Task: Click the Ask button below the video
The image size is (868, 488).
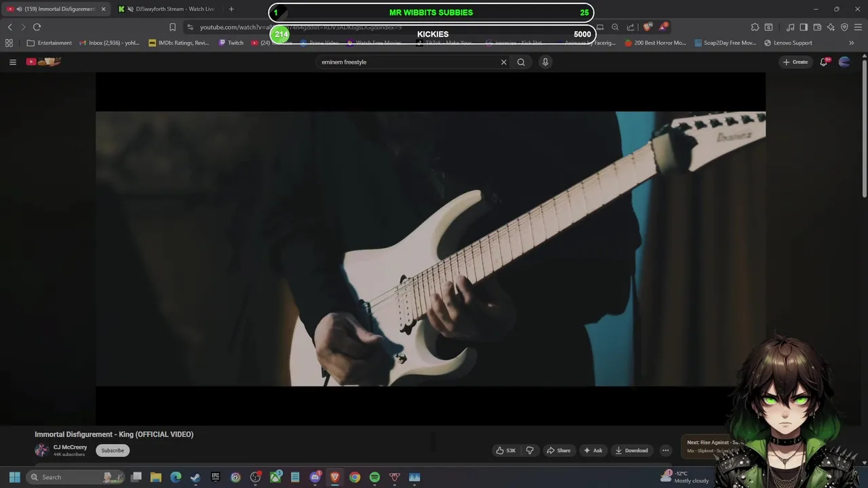Action: [x=593, y=450]
